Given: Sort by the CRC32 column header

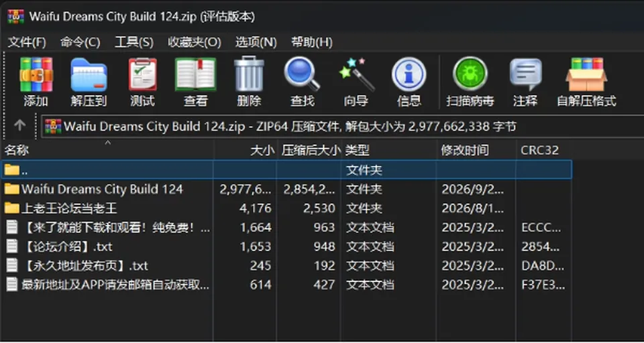Looking at the screenshot, I should pos(544,151).
